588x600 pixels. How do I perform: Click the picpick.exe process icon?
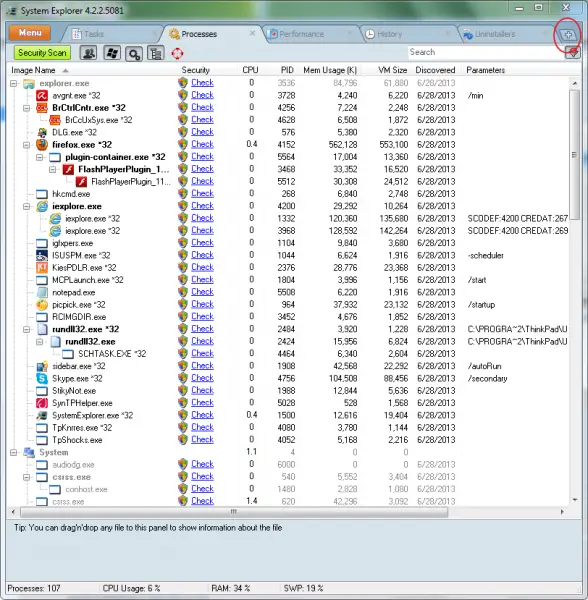pos(42,305)
